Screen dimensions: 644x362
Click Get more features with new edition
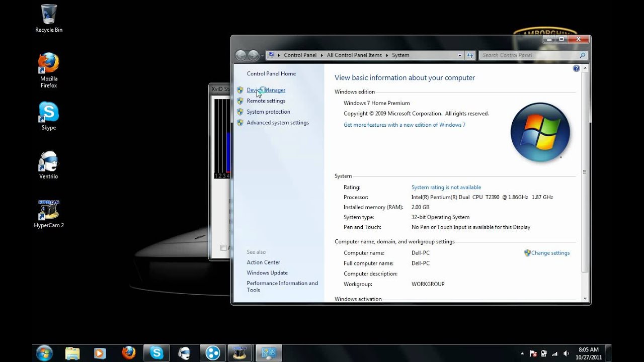tap(405, 125)
